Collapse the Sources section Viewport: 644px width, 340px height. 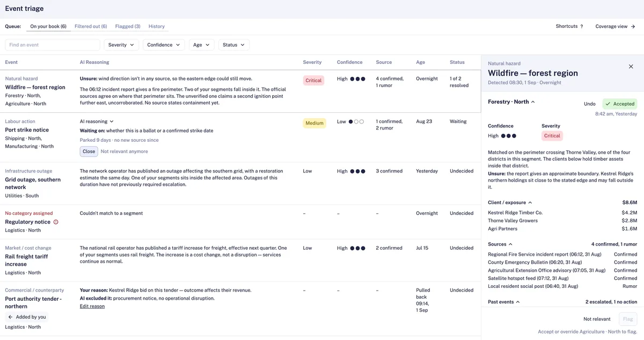click(500, 244)
